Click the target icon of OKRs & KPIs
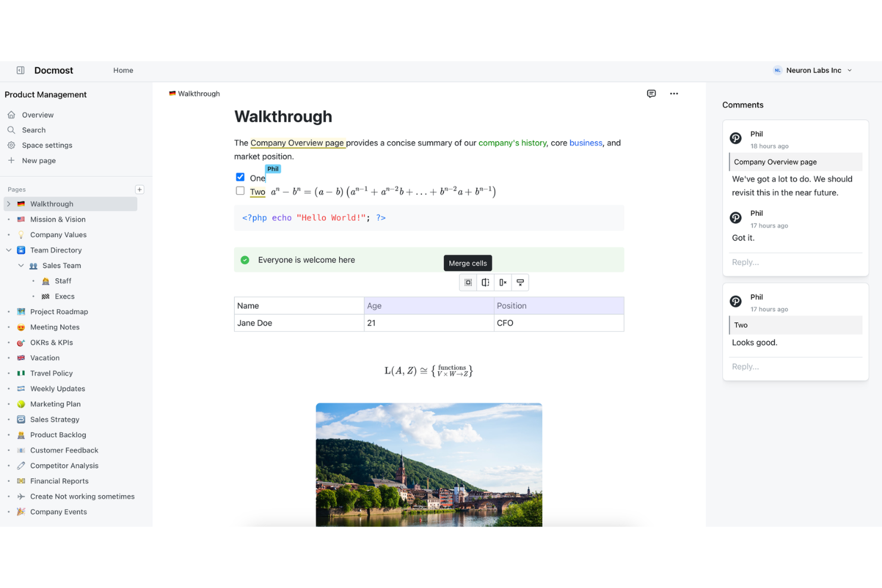882x588 pixels. [x=21, y=343]
